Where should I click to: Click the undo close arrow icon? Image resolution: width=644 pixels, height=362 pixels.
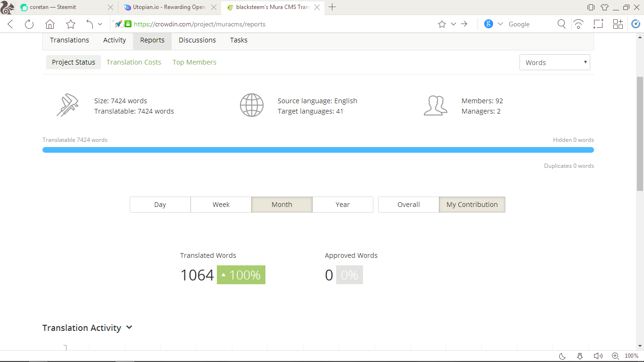point(90,24)
